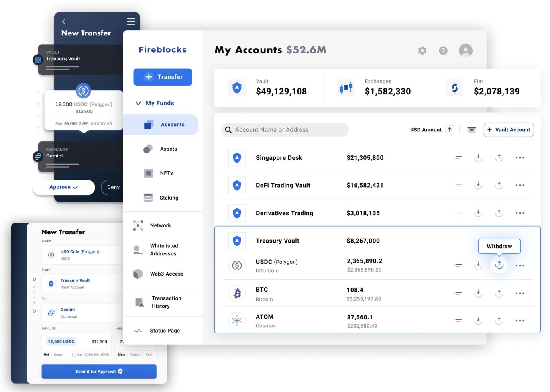Screen dimensions: 550x392
Task: Open more options for the ATOM row
Action: click(x=520, y=321)
